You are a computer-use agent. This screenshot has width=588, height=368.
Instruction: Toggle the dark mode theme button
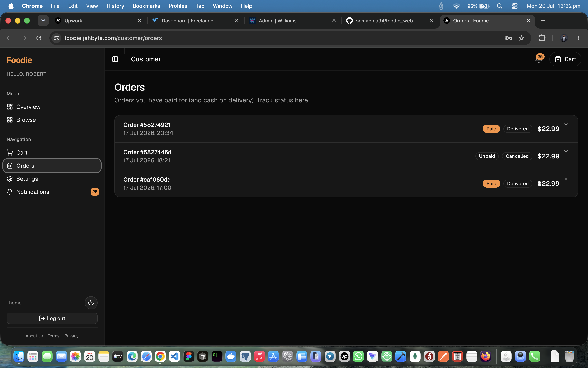[91, 303]
